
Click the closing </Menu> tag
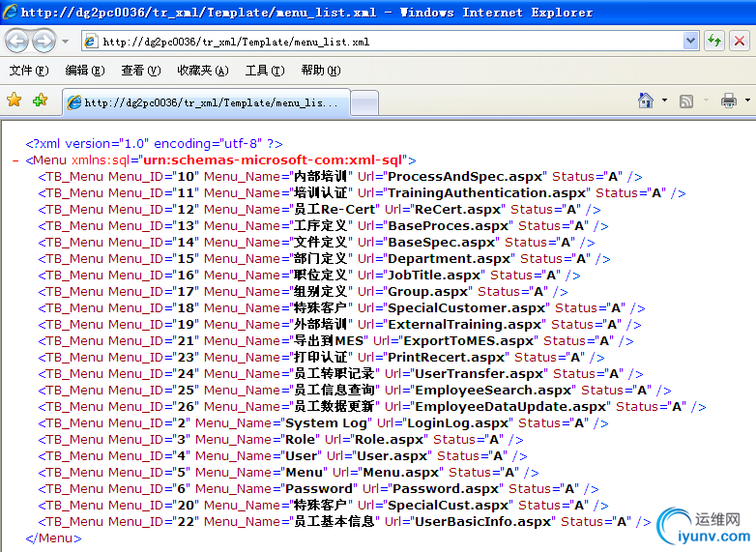click(x=53, y=537)
